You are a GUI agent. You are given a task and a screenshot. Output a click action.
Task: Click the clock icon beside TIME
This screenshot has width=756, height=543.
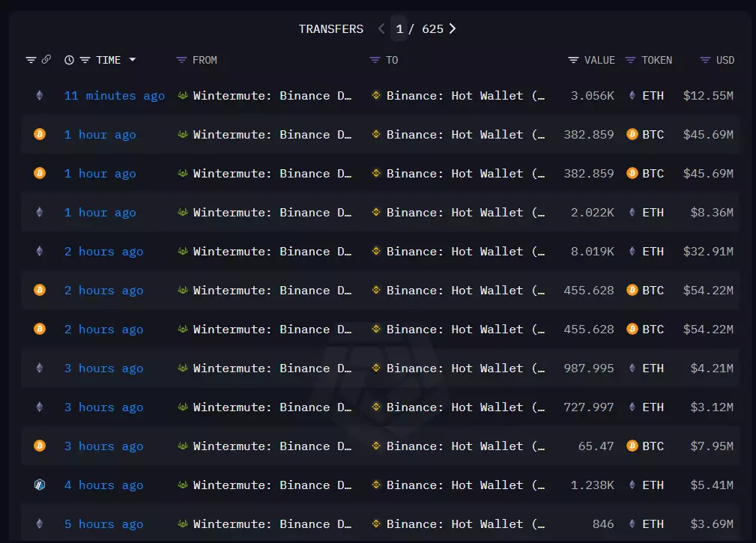point(69,60)
